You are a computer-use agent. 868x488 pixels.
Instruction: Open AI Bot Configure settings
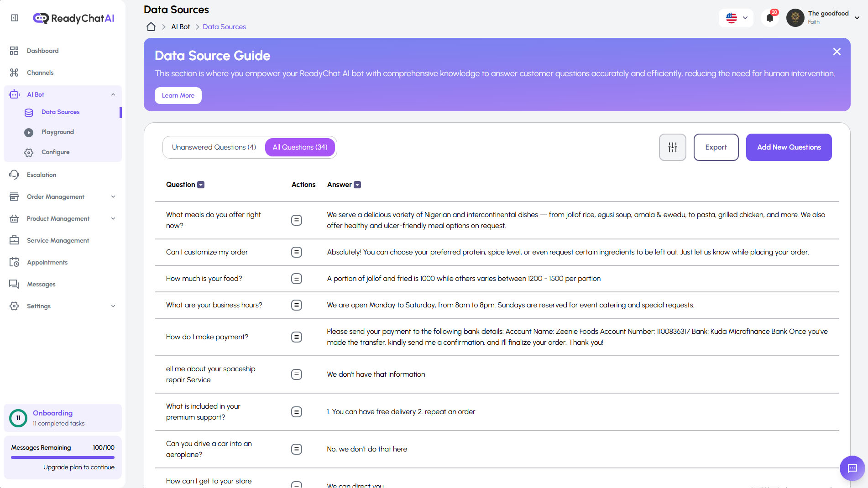click(x=55, y=152)
